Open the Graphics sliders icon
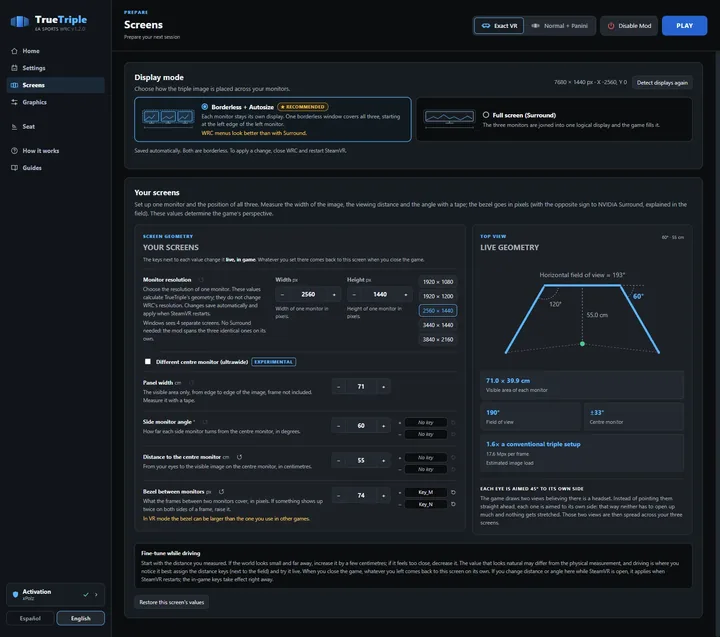Viewport: 720px width, 637px height. tap(14, 102)
